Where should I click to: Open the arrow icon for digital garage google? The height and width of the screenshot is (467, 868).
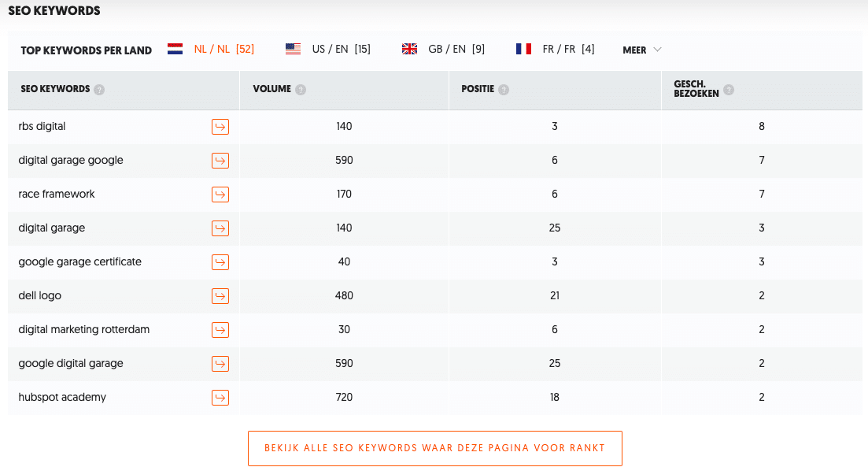(220, 161)
